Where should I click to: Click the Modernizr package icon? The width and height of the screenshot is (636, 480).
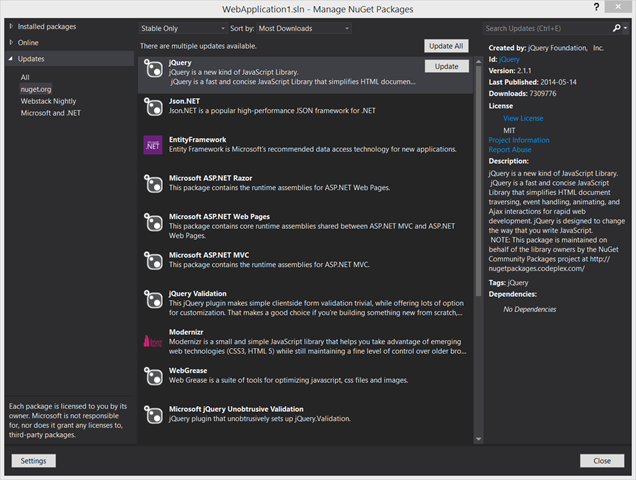[x=153, y=341]
